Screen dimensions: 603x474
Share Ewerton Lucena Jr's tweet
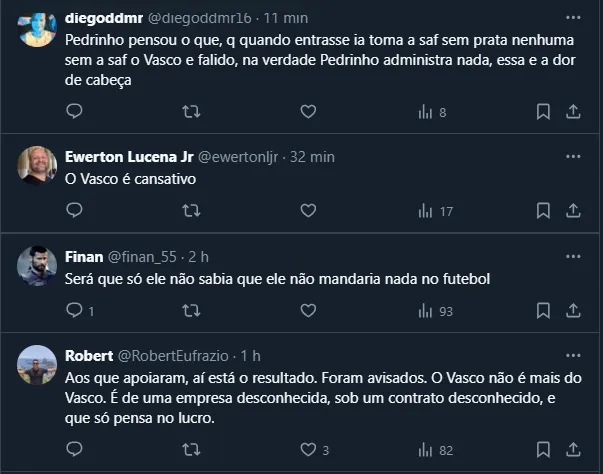[x=574, y=211]
